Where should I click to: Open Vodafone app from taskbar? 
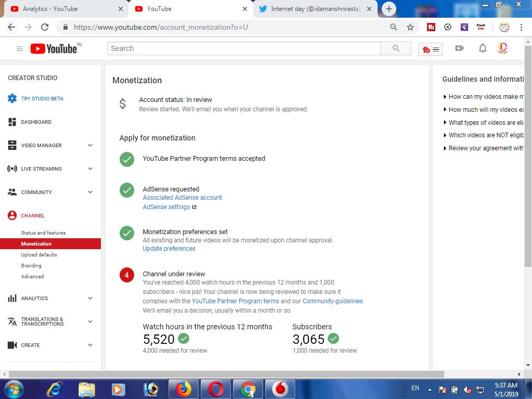280,389
